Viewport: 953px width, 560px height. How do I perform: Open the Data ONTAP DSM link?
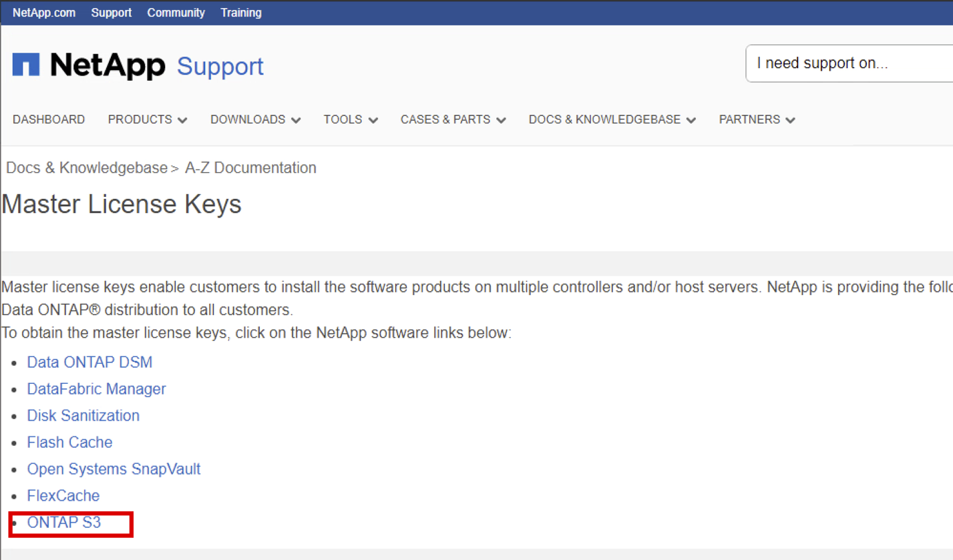89,362
